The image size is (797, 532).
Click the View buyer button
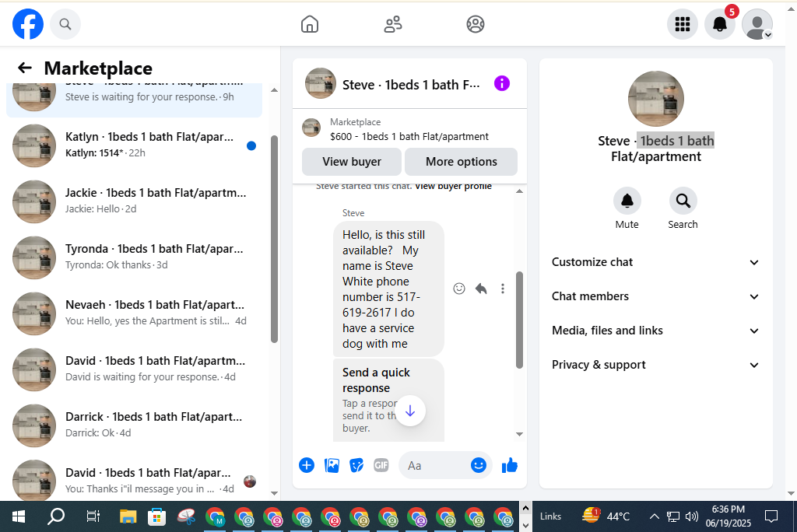coord(352,162)
